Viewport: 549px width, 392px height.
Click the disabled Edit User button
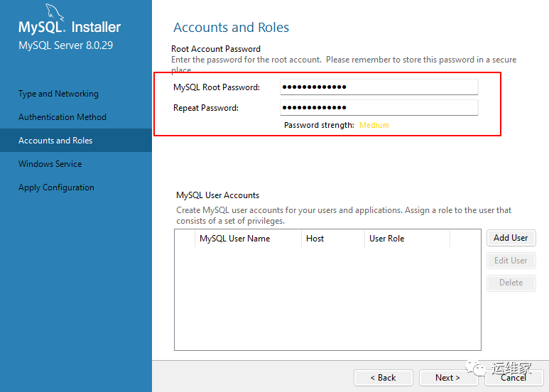pyautogui.click(x=511, y=261)
